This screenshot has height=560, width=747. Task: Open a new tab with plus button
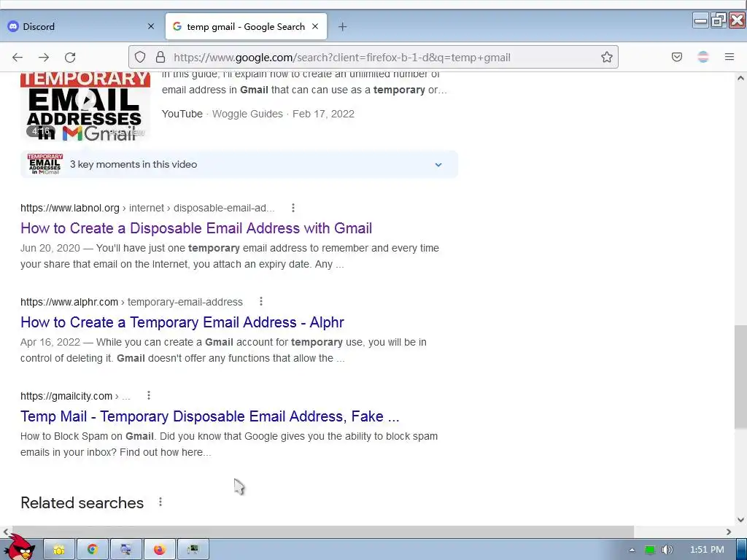[343, 27]
